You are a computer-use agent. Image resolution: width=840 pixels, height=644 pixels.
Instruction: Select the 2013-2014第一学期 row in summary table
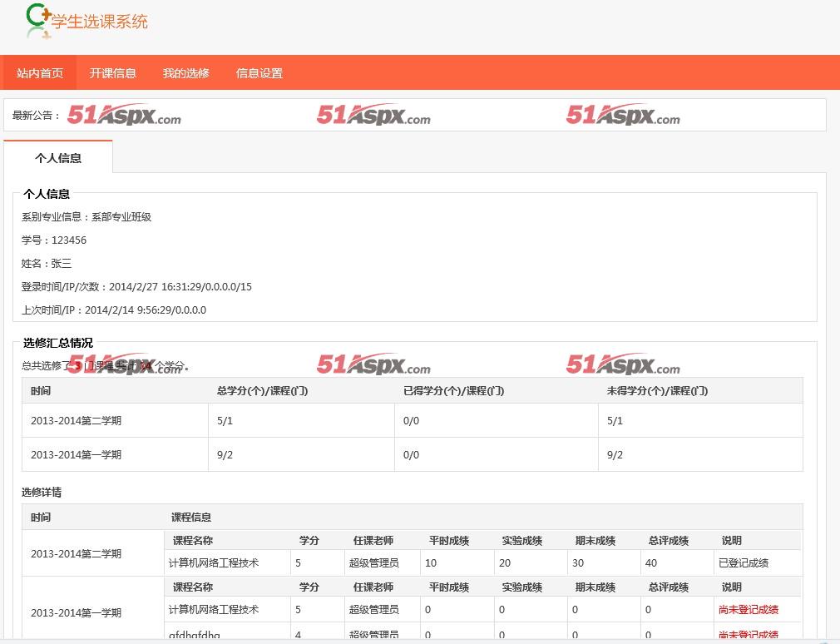(76, 455)
